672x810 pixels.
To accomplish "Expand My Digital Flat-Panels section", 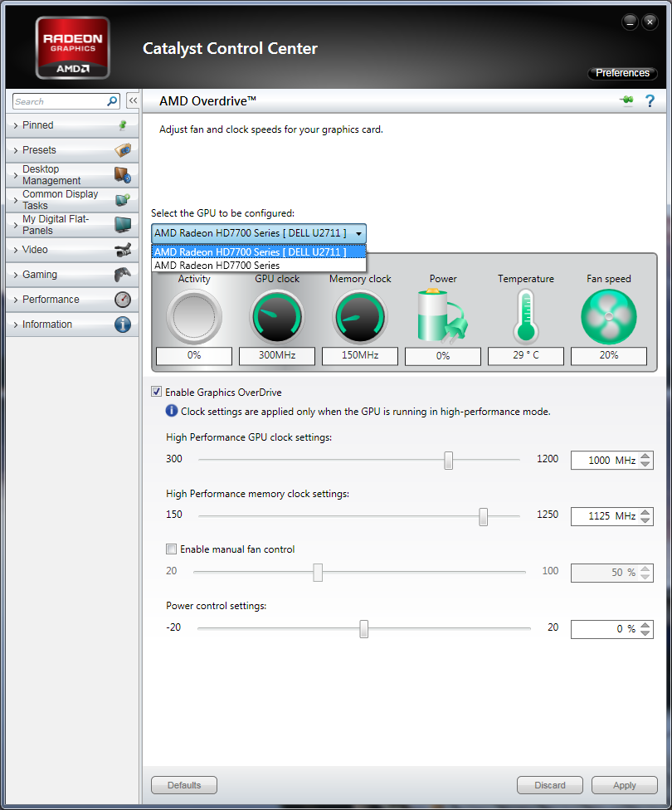I will [72, 225].
